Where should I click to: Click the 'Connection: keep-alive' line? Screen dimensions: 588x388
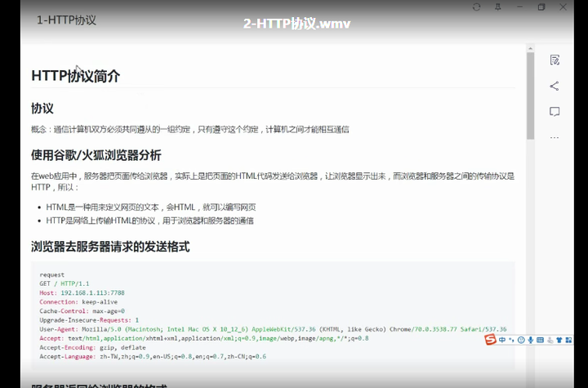pos(78,301)
